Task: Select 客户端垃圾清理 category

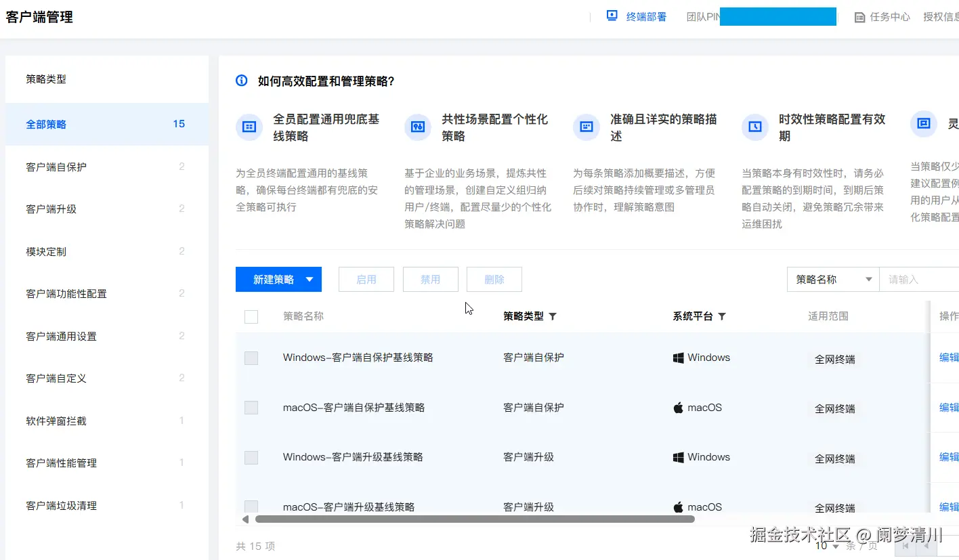Action: (x=107, y=506)
